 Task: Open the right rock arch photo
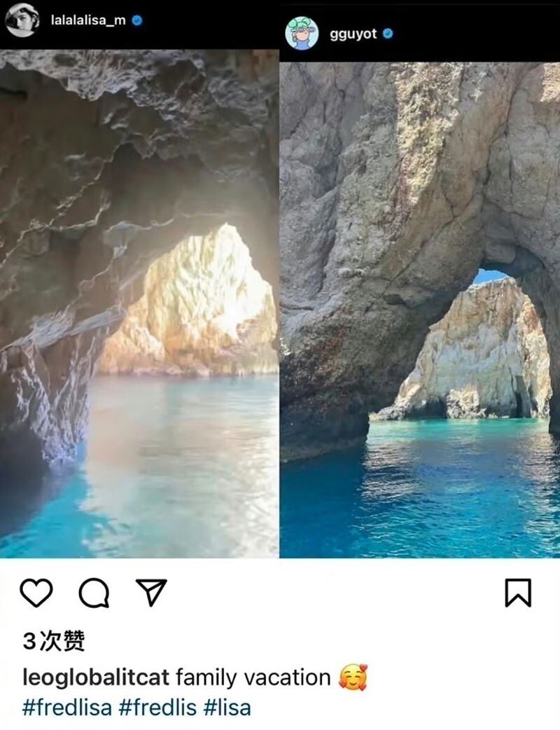click(420, 308)
